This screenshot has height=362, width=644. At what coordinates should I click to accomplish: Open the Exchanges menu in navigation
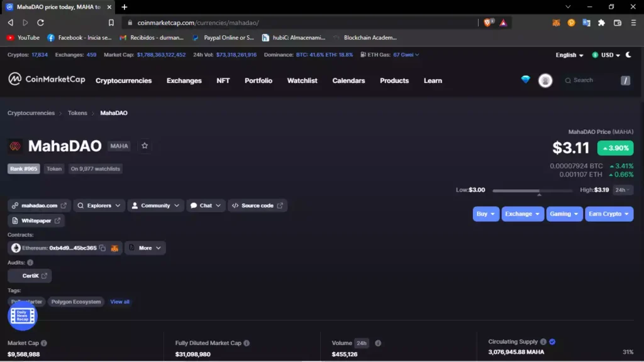tap(184, 80)
